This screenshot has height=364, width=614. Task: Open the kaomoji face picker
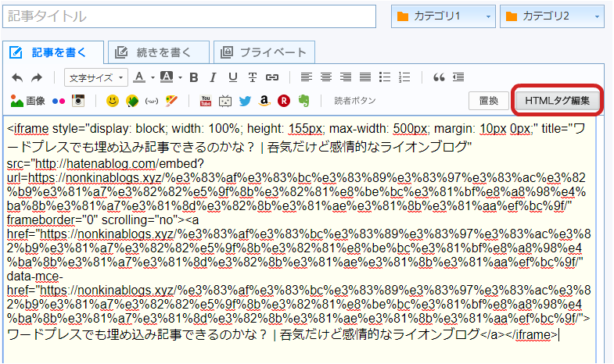coord(152,102)
